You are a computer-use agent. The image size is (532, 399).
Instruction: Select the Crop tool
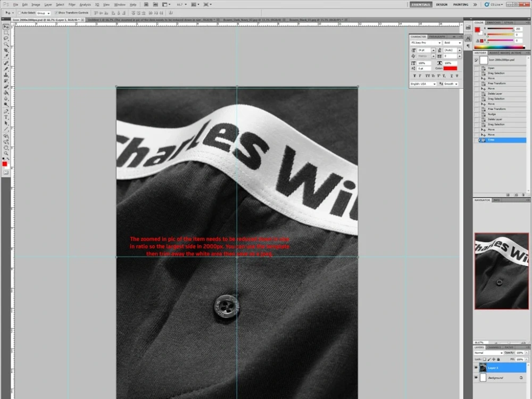pyautogui.click(x=6, y=50)
